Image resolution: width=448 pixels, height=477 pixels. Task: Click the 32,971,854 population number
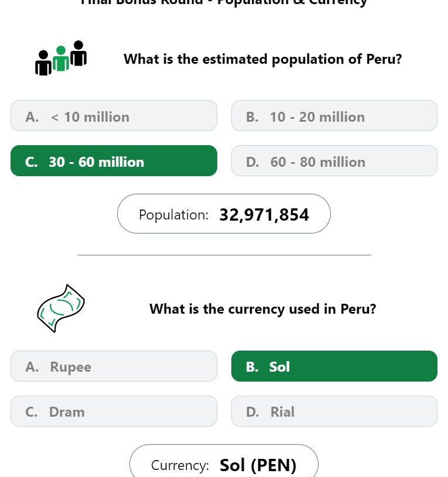tap(264, 214)
